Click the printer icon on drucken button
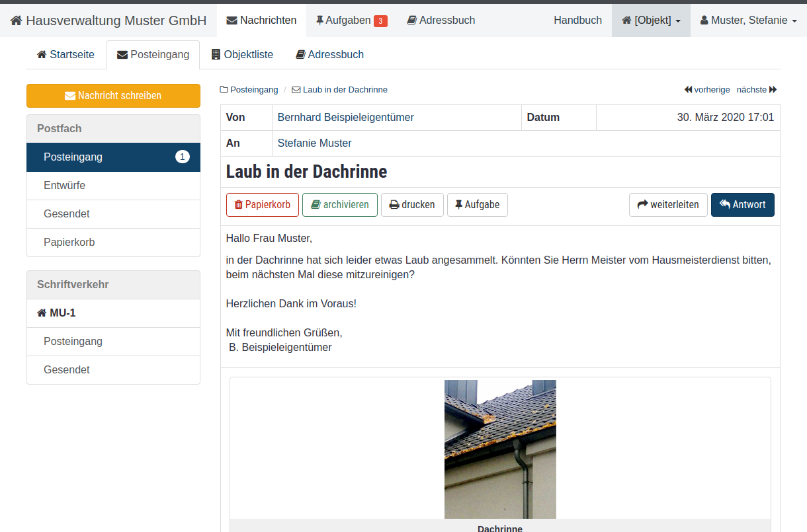807x532 pixels. pos(394,205)
